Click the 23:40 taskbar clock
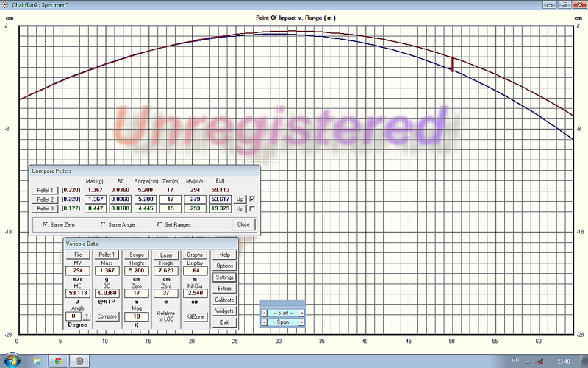This screenshot has height=368, width=588. click(564, 361)
